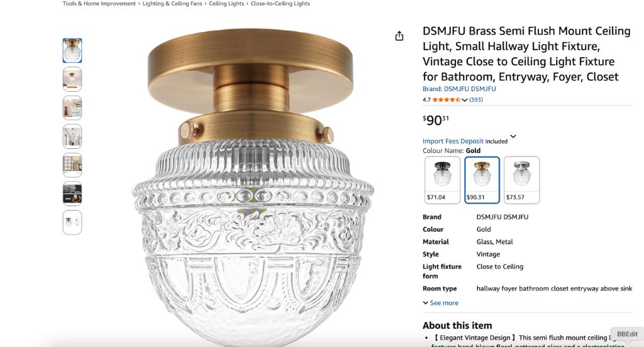Viewport: 644px width, 347px height.
Task: Click the share icon beside product image
Action: tap(399, 36)
